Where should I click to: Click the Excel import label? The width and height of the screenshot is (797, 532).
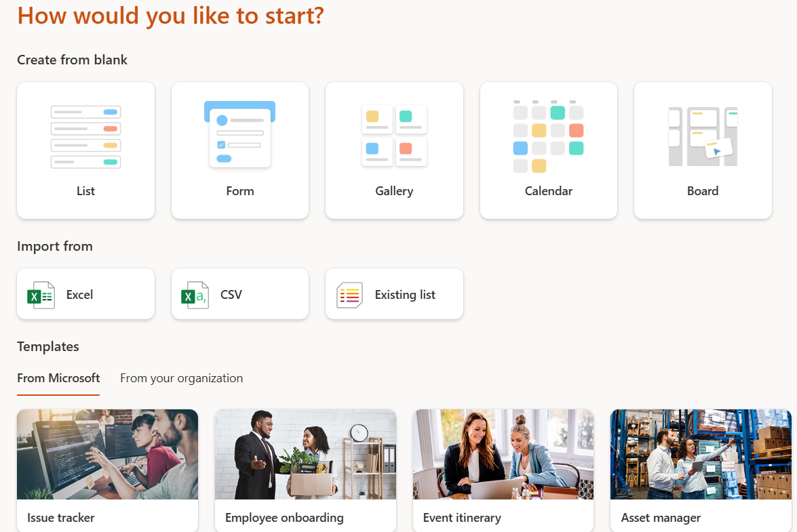[79, 295]
